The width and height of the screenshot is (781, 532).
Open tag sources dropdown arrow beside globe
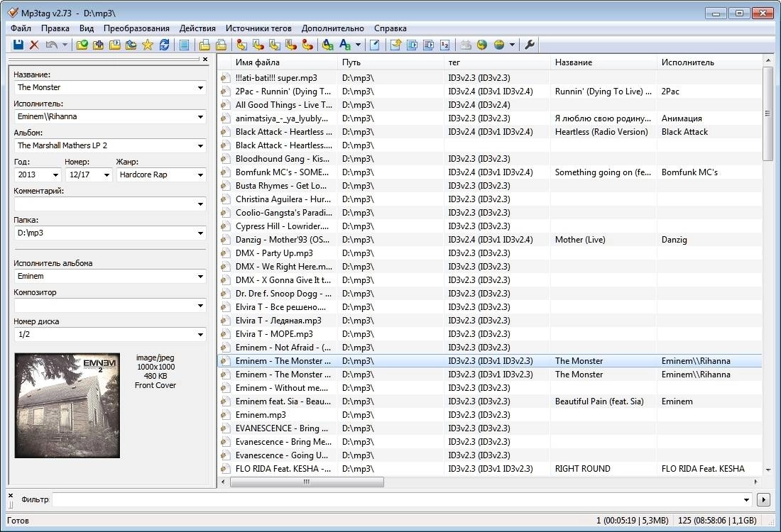pos(512,45)
